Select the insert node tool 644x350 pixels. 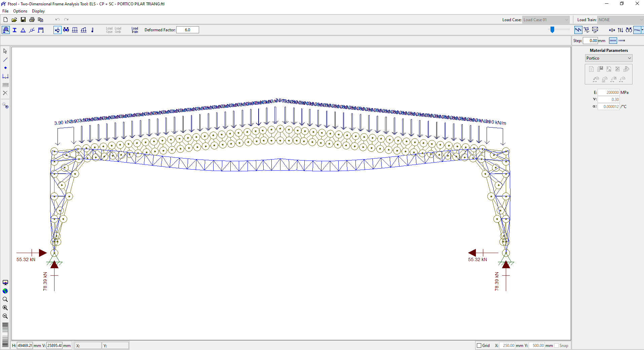coord(5,68)
